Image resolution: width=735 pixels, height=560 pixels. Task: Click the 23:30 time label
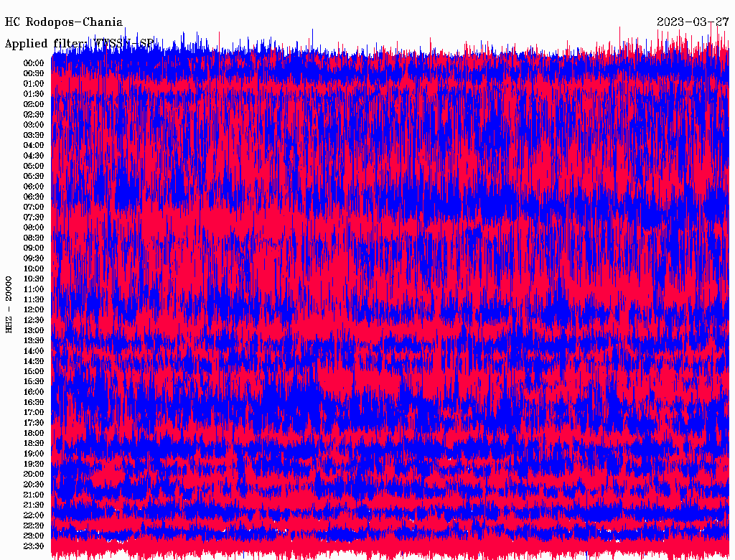pos(34,546)
